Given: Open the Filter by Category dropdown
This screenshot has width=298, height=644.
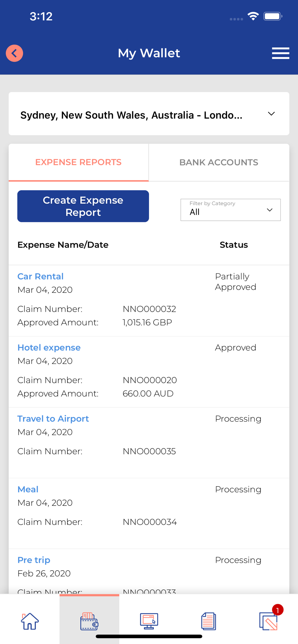Looking at the screenshot, I should pos(230,210).
